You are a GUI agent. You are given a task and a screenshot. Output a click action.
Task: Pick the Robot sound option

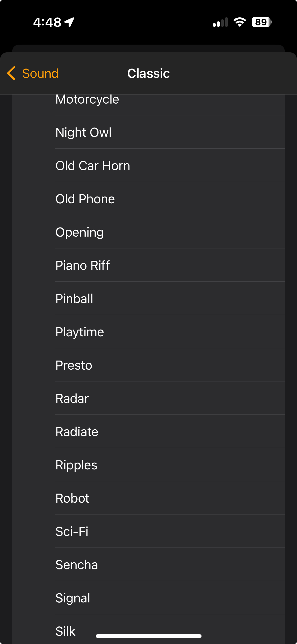72,498
